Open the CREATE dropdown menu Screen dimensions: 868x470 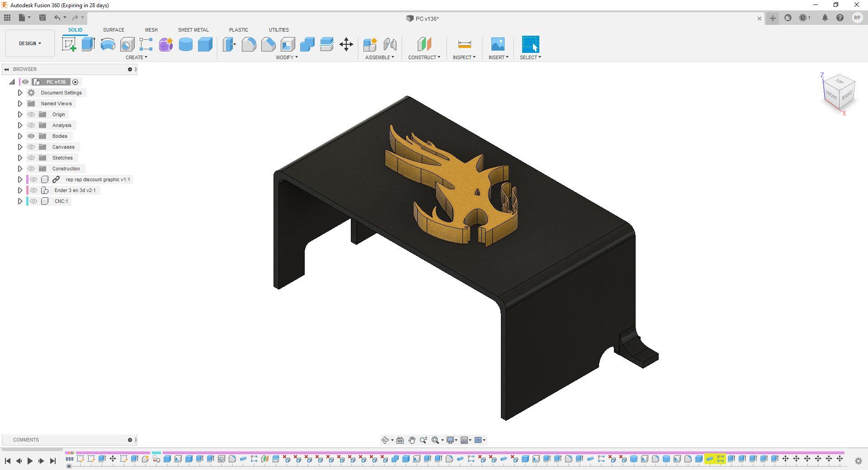(136, 57)
